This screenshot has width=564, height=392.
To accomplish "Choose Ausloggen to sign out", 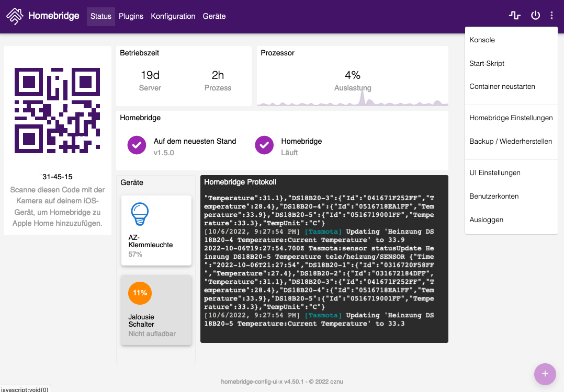I will [511, 220].
